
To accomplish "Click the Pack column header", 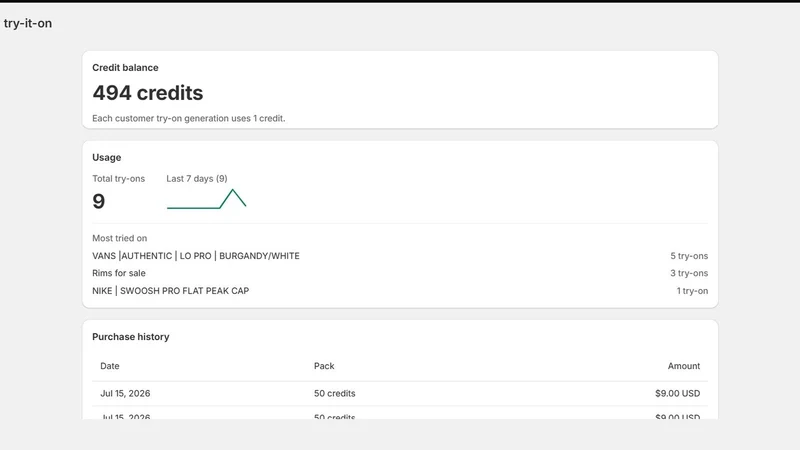I will [x=324, y=366].
